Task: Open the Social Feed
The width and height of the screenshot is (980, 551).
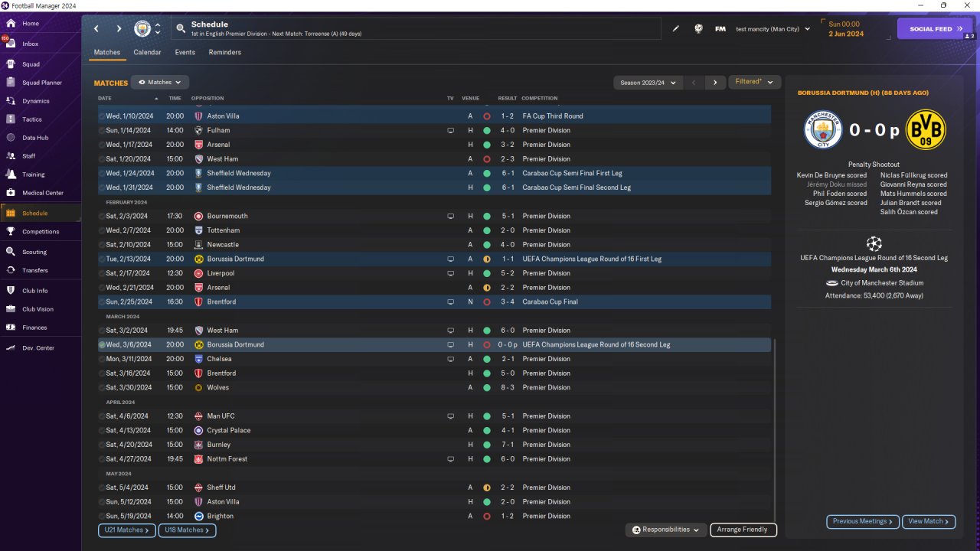Action: [935, 29]
